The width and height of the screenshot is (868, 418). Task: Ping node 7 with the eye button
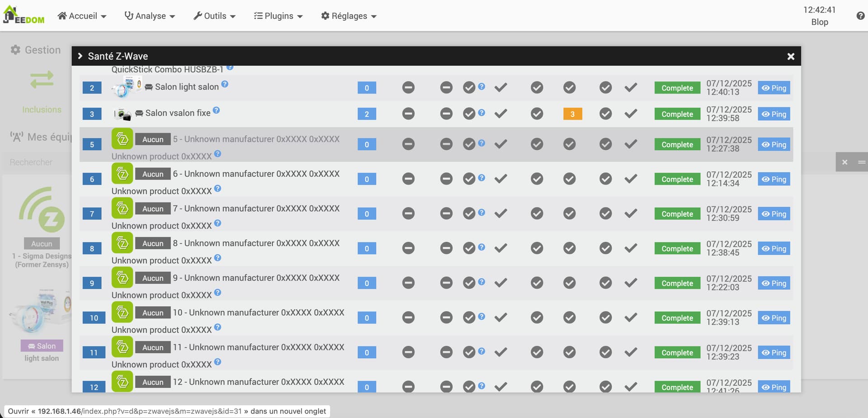tap(774, 214)
